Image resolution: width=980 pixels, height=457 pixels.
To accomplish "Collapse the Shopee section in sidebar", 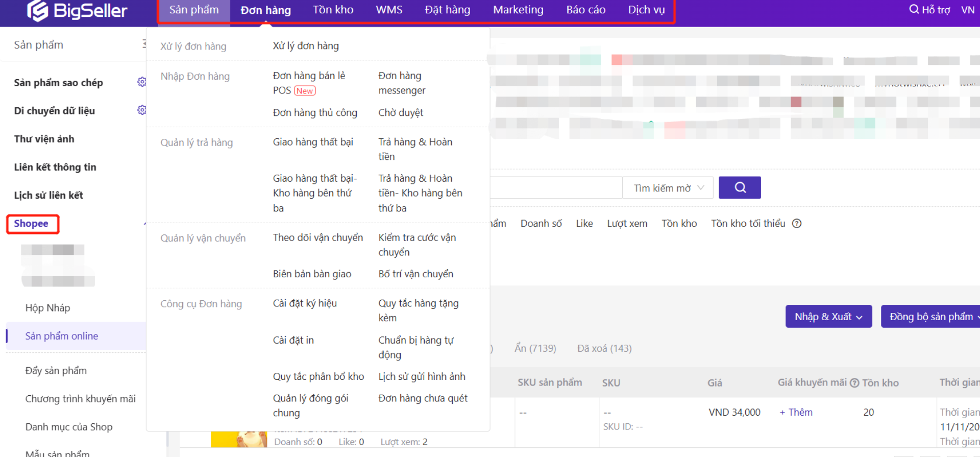I will click(145, 224).
